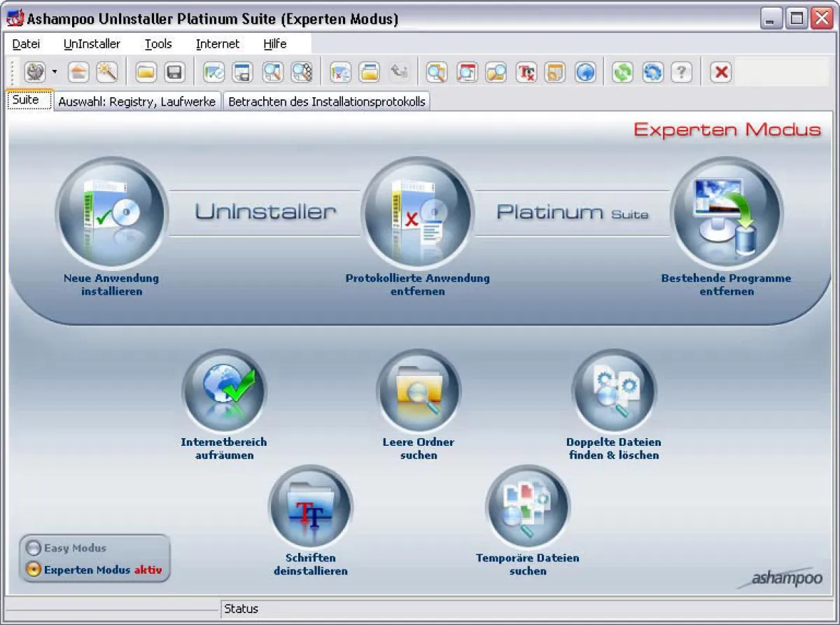Launch Bestehende Programme entfernen
Image resolution: width=840 pixels, height=625 pixels.
point(726,213)
